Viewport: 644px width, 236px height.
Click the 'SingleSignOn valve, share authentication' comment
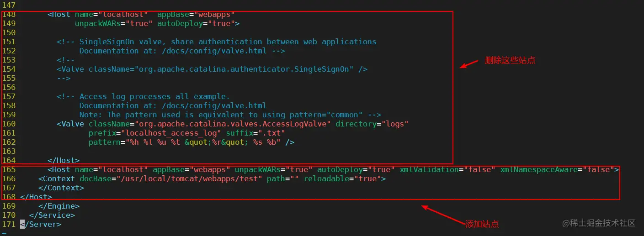coord(217,42)
